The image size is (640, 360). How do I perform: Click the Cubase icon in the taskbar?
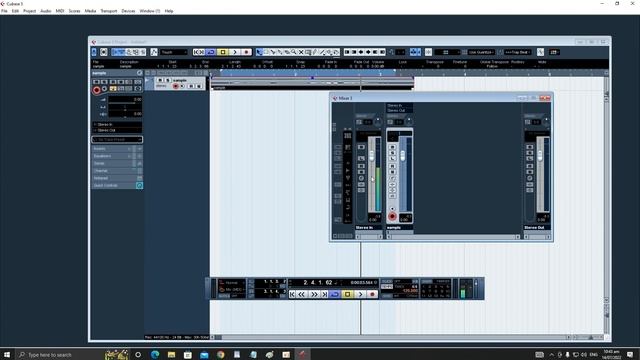coord(302,355)
